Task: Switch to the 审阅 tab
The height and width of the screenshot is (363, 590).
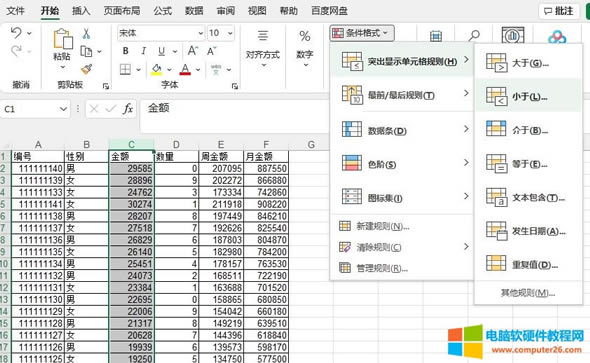Action: pos(226,11)
